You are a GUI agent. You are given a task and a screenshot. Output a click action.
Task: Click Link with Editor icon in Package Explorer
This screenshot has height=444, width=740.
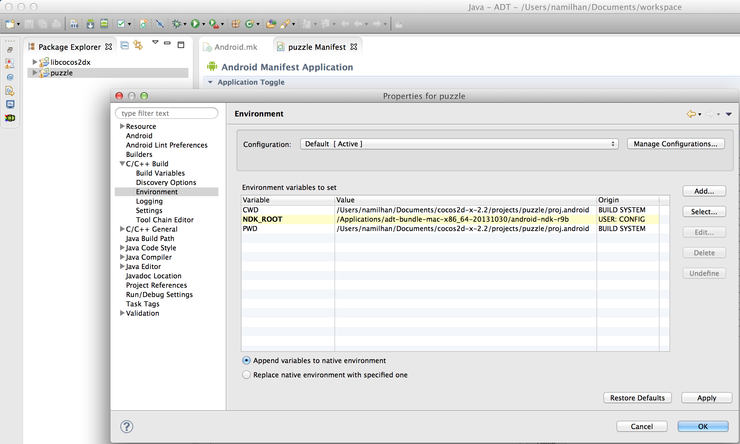click(138, 45)
